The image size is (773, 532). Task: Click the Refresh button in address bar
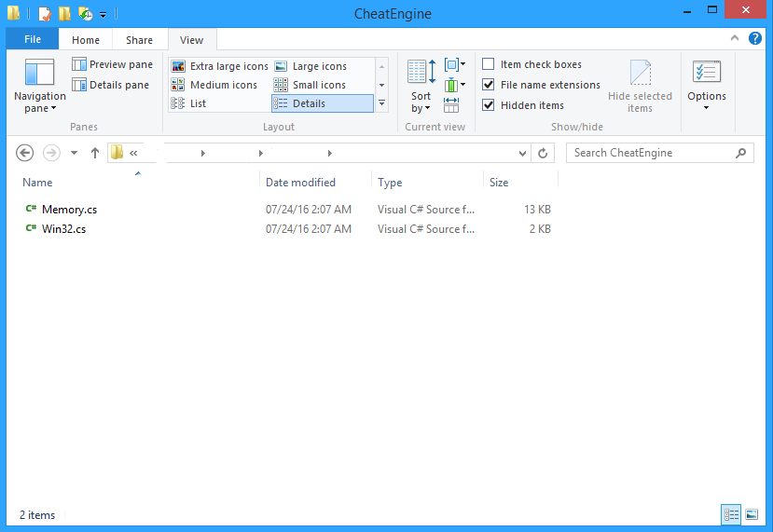click(x=545, y=153)
